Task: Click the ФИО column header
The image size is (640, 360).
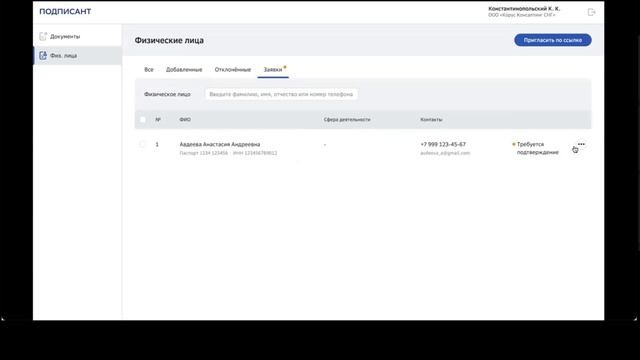Action: pyautogui.click(x=185, y=120)
